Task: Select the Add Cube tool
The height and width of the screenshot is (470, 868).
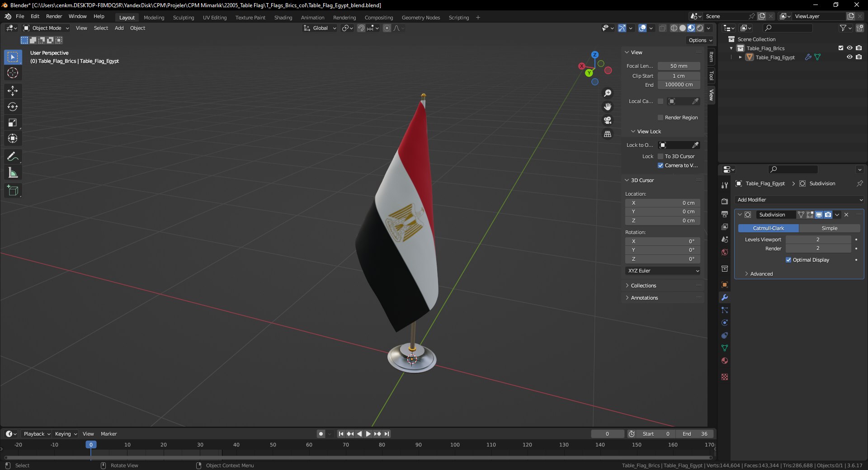Action: pos(13,191)
